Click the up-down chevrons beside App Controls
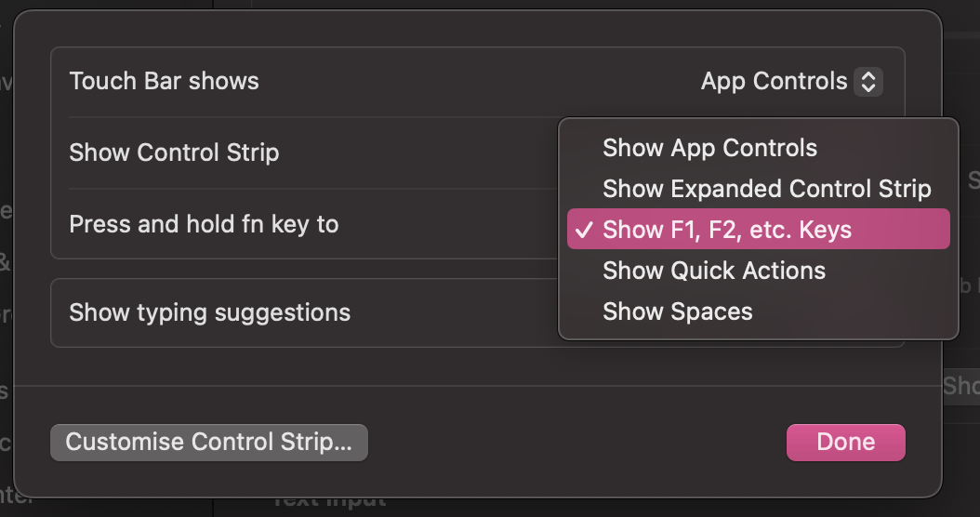This screenshot has width=980, height=517. 867,82
